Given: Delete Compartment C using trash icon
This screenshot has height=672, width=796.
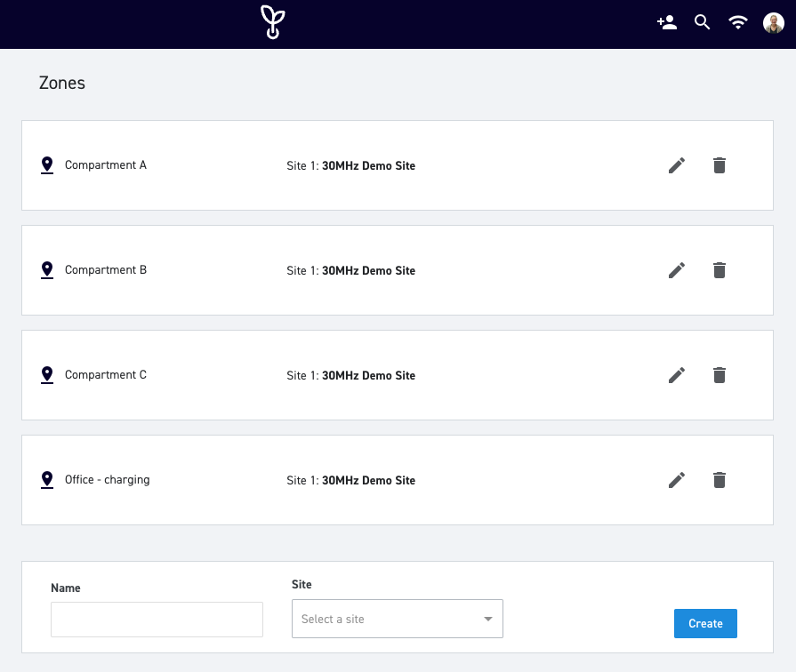Looking at the screenshot, I should (720, 376).
